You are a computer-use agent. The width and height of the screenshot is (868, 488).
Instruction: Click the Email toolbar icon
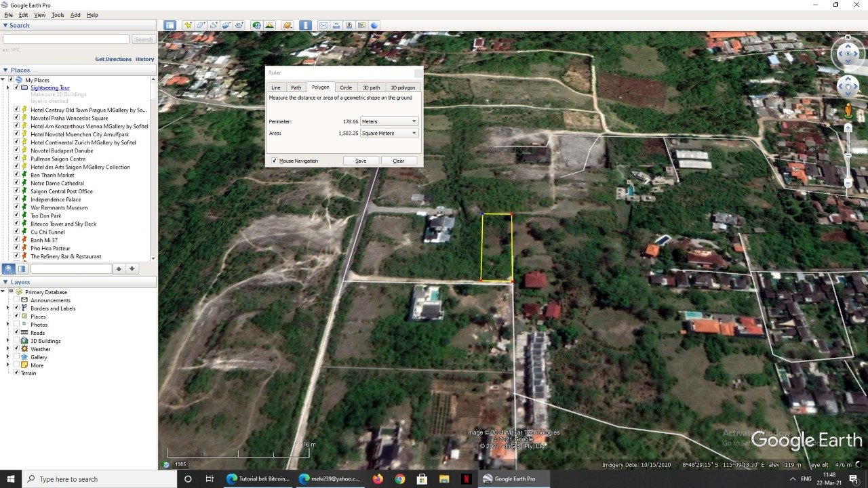click(x=323, y=26)
